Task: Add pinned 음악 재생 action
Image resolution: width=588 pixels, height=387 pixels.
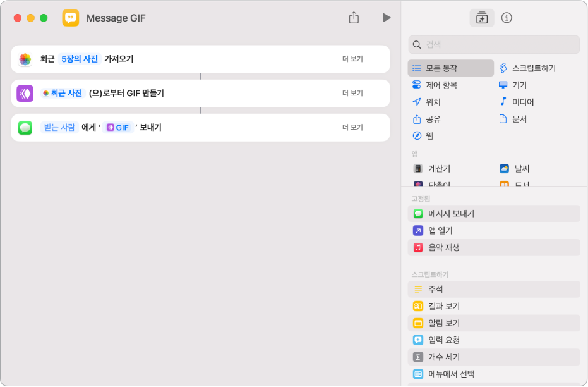Action: pyautogui.click(x=494, y=247)
